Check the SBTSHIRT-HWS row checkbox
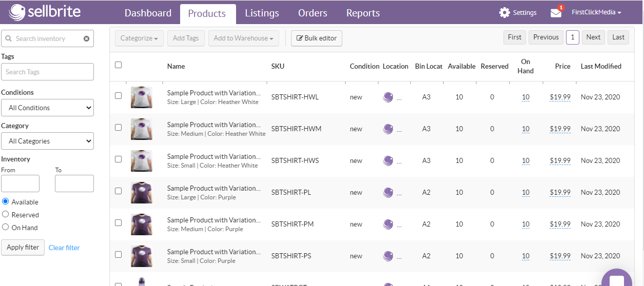Viewport: 644px width, 286px height. [119, 159]
